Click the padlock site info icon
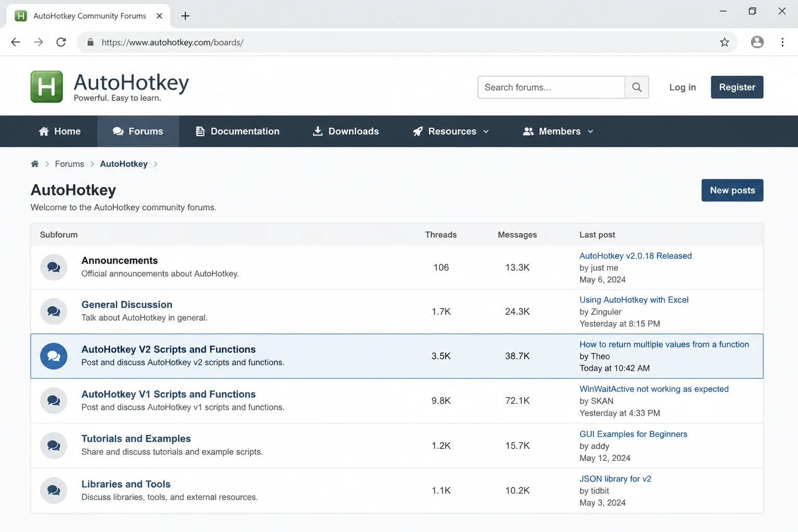The image size is (798, 532). pos(90,42)
